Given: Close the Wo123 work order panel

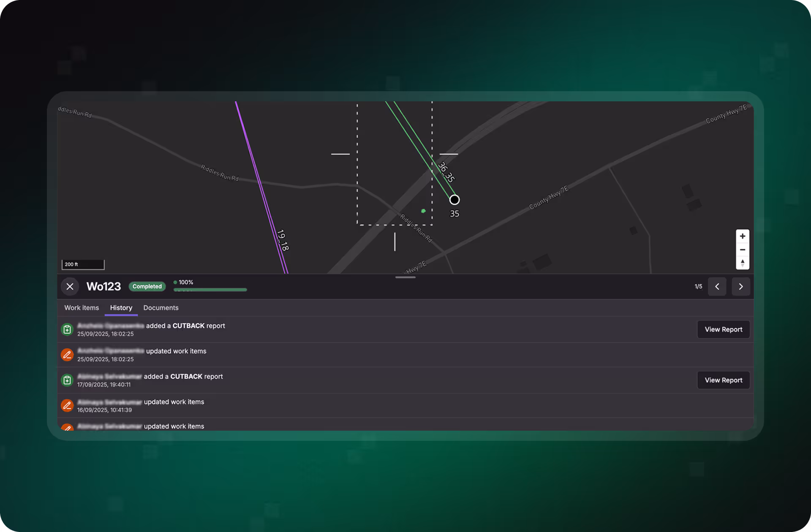Looking at the screenshot, I should coord(70,286).
